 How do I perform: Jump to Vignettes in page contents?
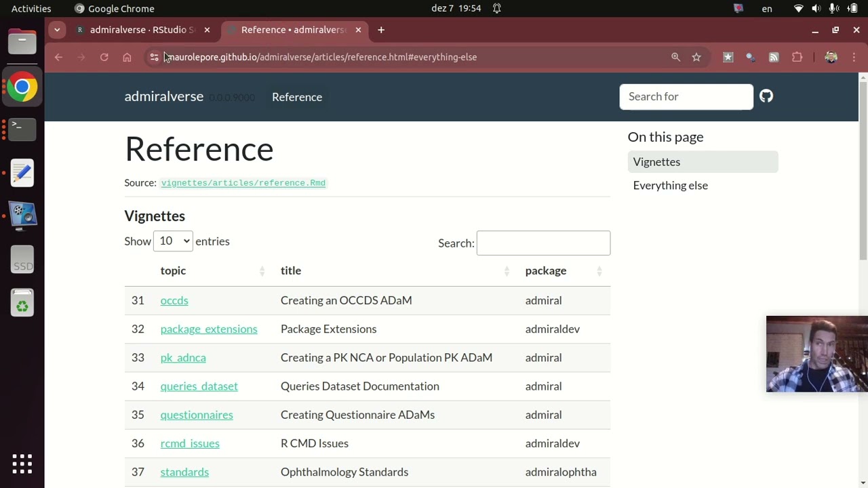click(x=703, y=162)
